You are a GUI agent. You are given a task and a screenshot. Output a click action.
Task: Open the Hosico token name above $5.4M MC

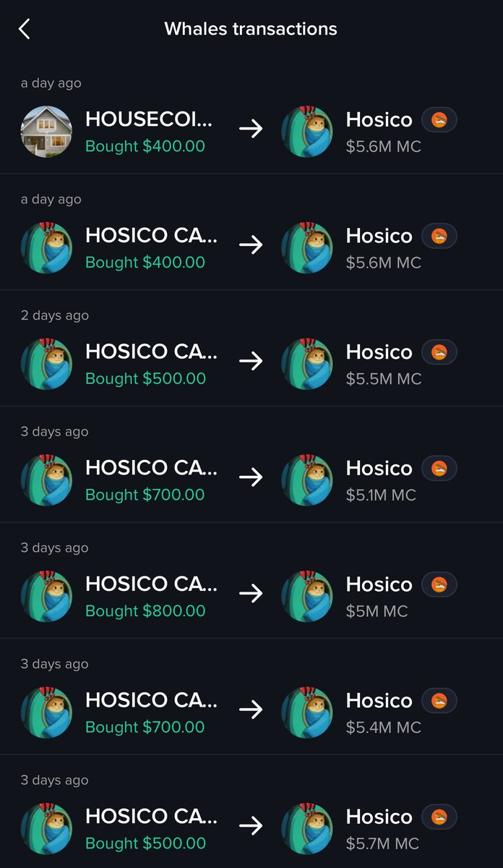pos(379,701)
